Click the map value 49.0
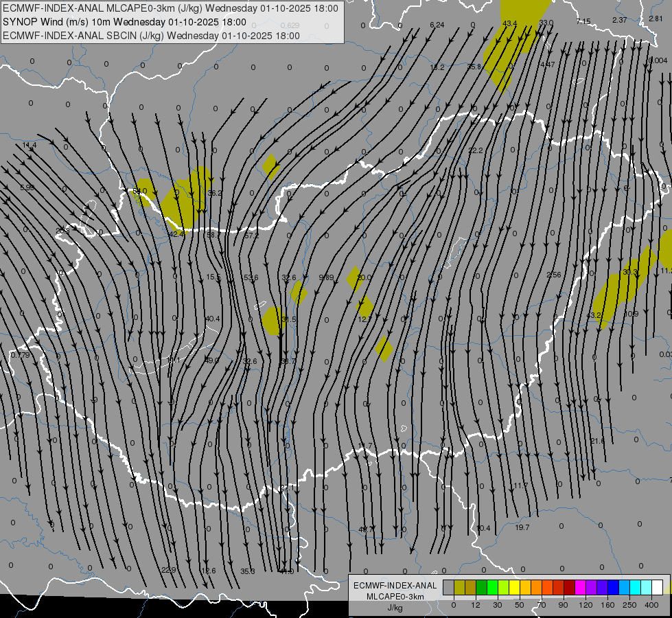Screen dimensions: 672x618 (211, 360)
